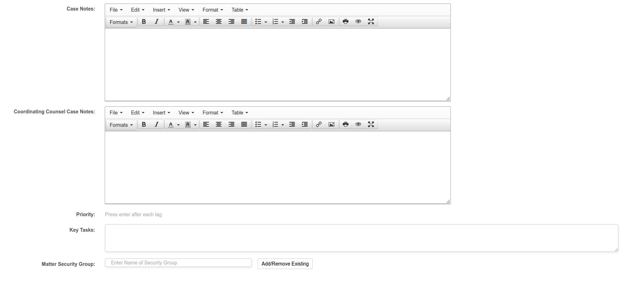This screenshot has height=287, width=644.
Task: Open Edit menu in Coordinating Counsel editor
Action: (x=137, y=113)
